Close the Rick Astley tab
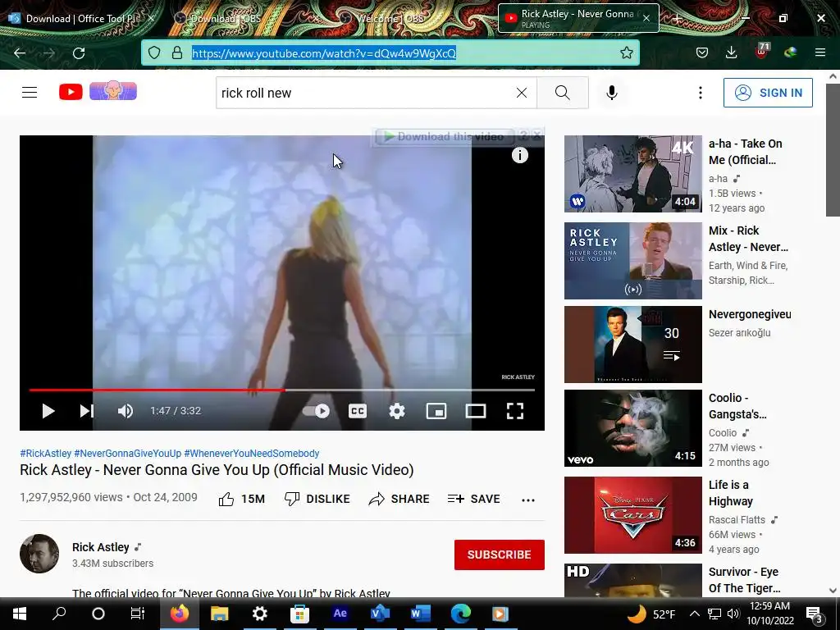 pyautogui.click(x=646, y=18)
